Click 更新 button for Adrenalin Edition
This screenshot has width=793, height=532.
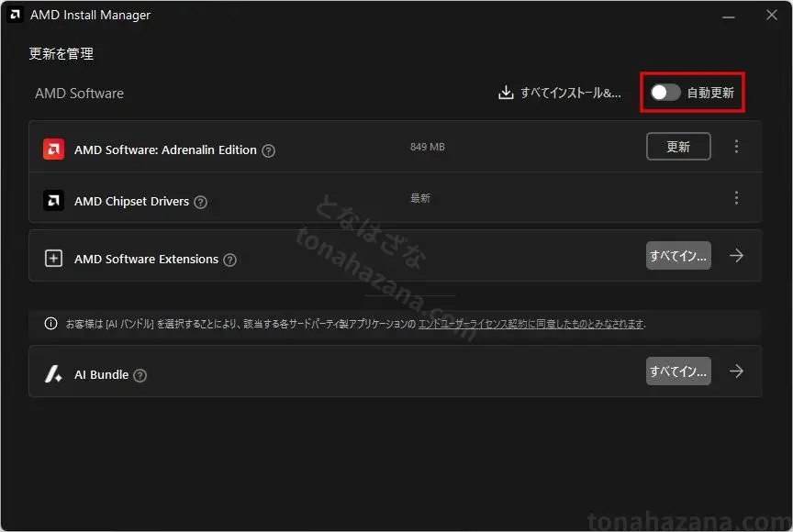click(678, 147)
